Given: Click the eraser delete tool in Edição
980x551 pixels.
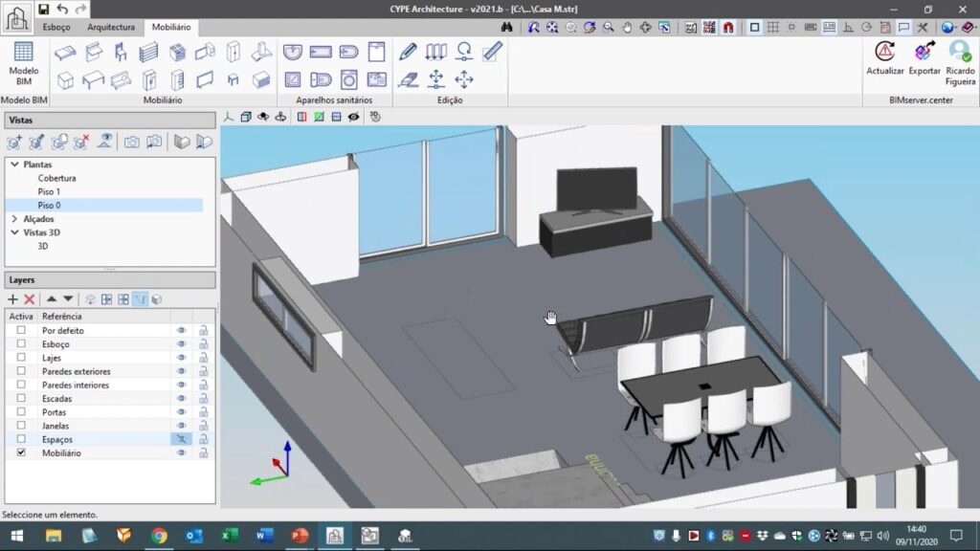Looking at the screenshot, I should 408,80.
